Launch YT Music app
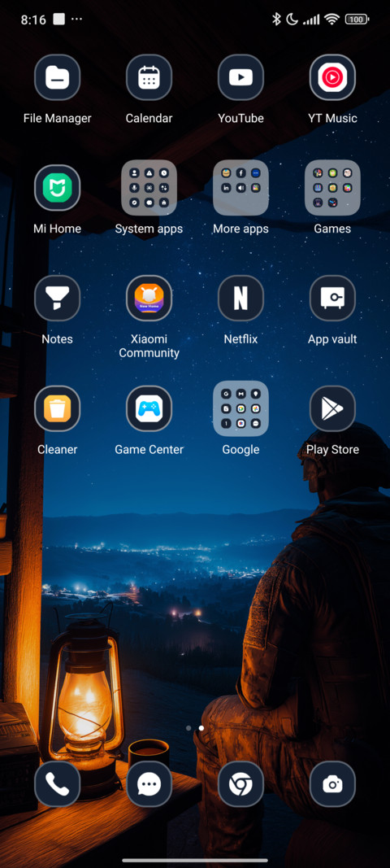Image resolution: width=390 pixels, height=868 pixels. tap(332, 77)
